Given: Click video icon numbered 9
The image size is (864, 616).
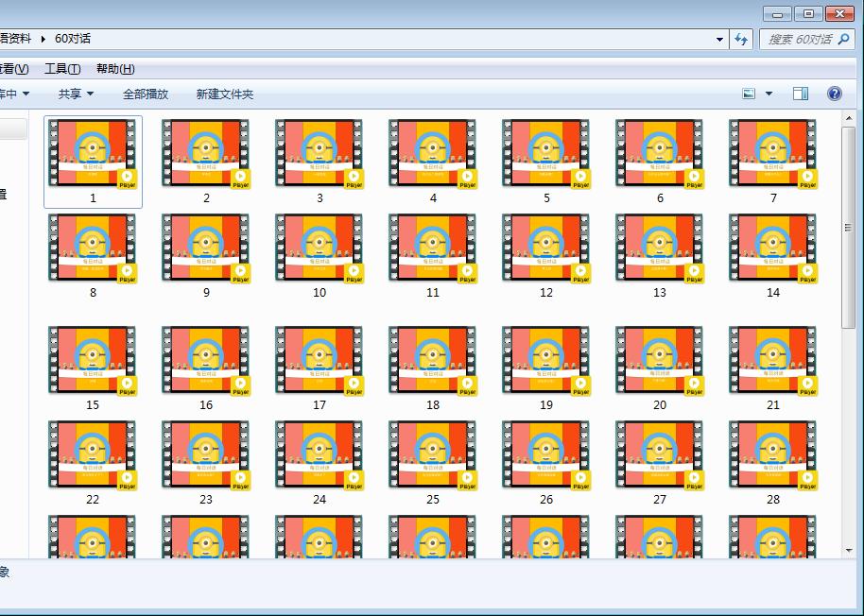Looking at the screenshot, I should (206, 248).
